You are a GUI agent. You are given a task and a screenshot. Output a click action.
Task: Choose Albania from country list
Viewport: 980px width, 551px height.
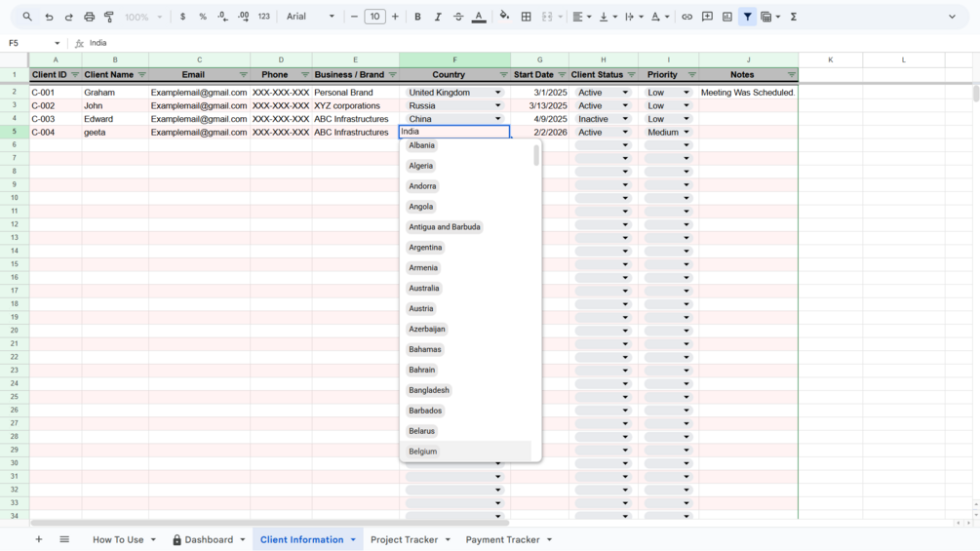[x=421, y=145]
